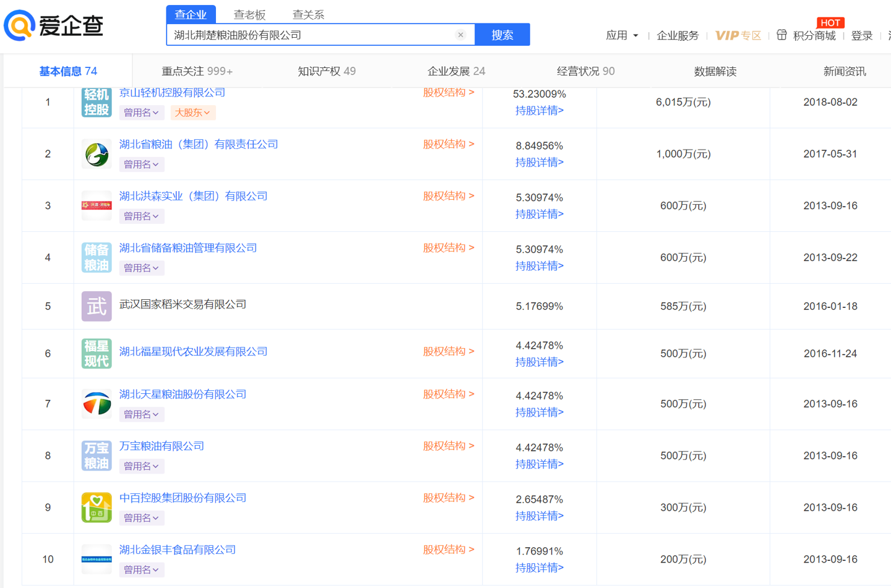Select the 武汉国家稻米交易有限公司 name text
This screenshot has width=891, height=588.
click(x=183, y=304)
